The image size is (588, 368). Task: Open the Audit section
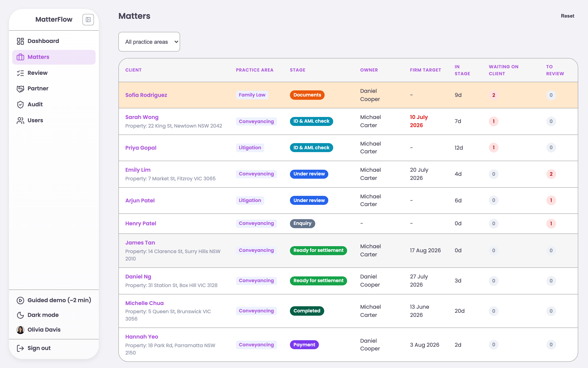54,104
